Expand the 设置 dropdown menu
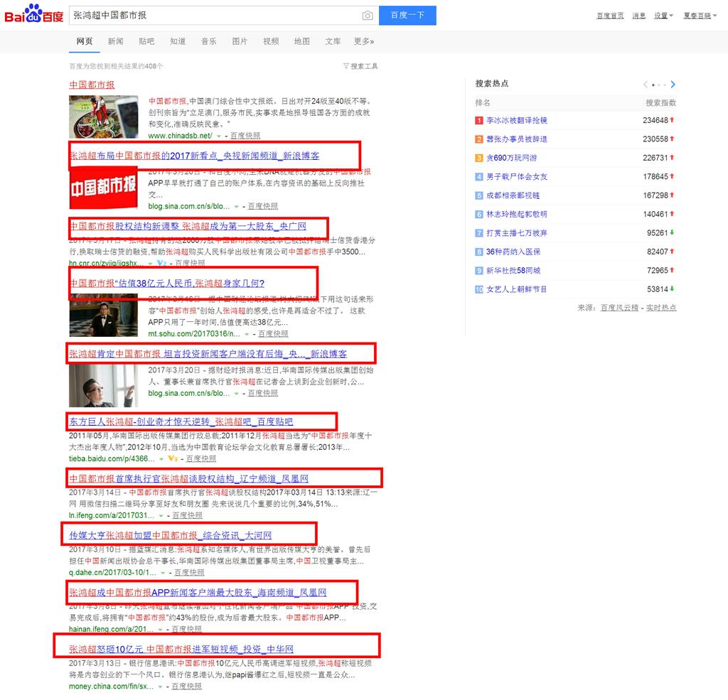The height and width of the screenshot is (700, 728). 663,16
